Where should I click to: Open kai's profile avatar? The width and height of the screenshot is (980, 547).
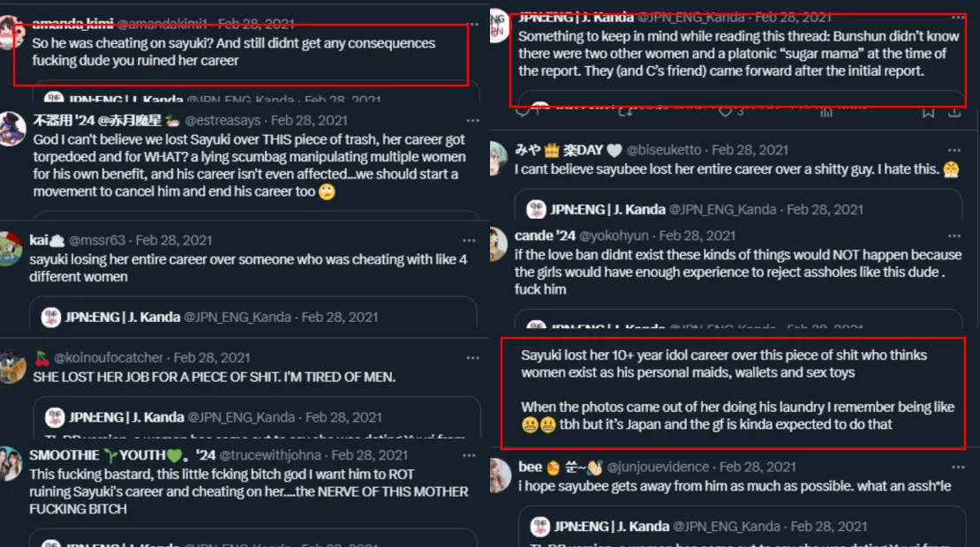click(11, 248)
